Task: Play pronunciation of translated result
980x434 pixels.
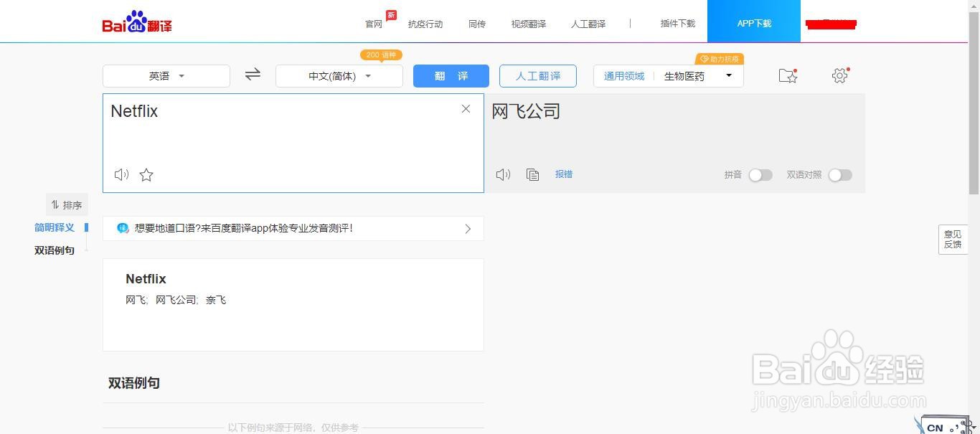Action: pos(503,174)
